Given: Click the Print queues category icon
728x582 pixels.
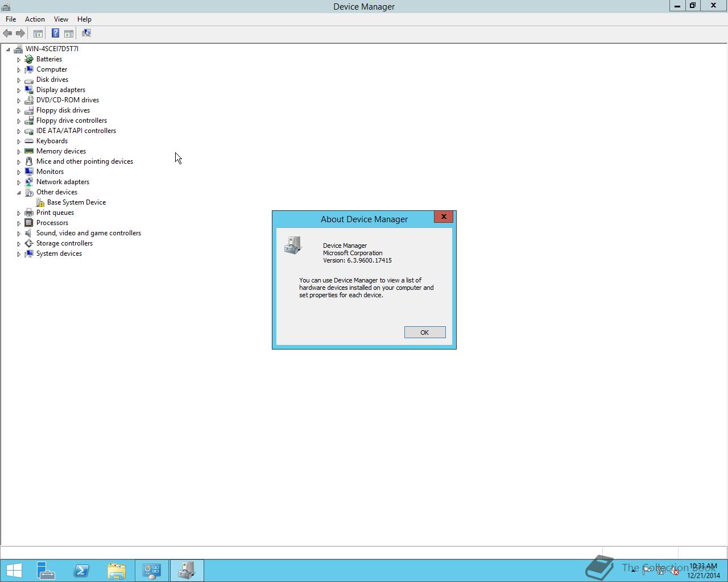Looking at the screenshot, I should [29, 213].
